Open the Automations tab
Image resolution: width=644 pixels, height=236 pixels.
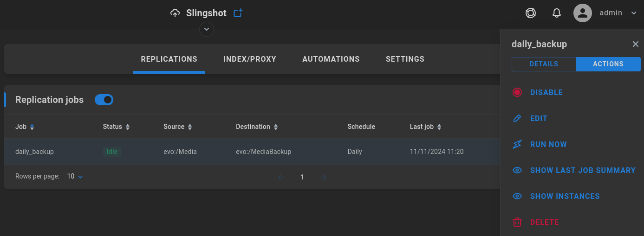coord(331,59)
